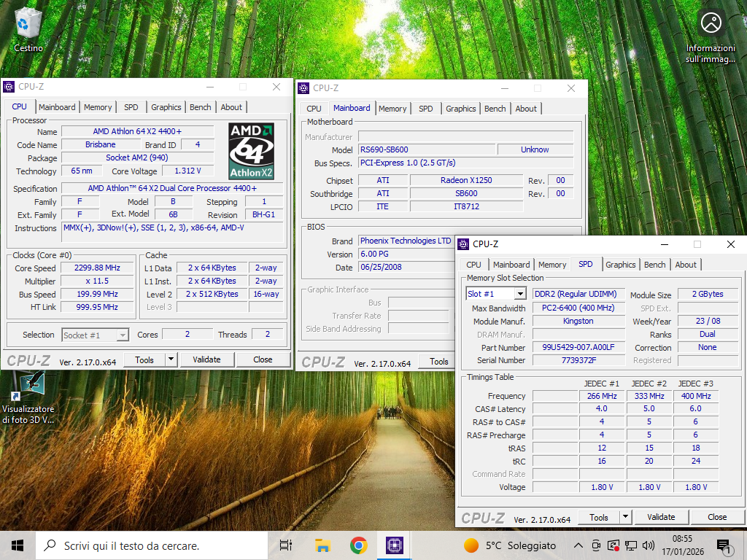
Task: Click Close button in SPD window
Action: pyautogui.click(x=717, y=517)
